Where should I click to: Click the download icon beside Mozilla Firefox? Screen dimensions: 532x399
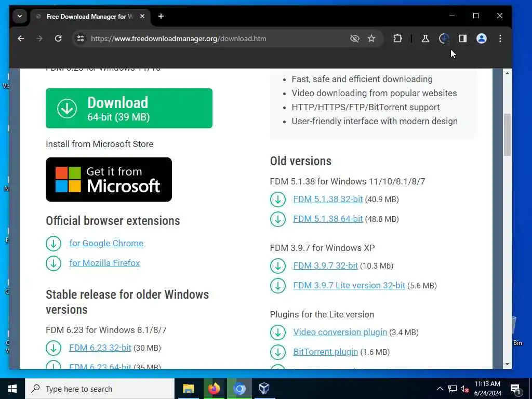point(54,263)
